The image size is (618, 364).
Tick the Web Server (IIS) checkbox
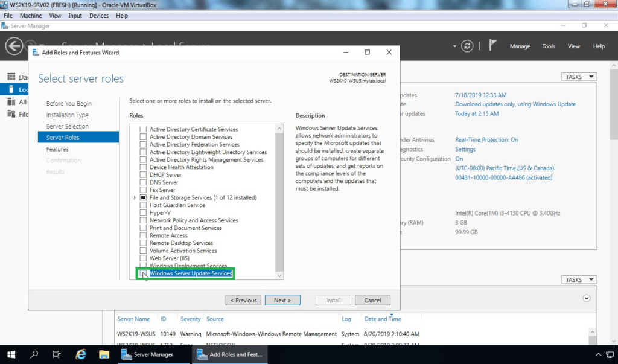[143, 258]
